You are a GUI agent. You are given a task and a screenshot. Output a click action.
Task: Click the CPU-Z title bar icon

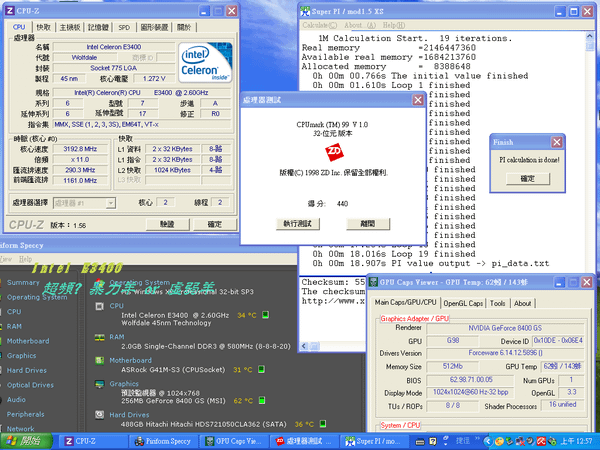click(x=10, y=11)
